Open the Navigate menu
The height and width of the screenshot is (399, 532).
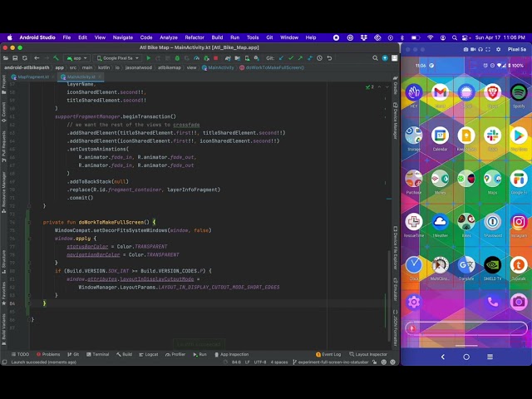click(x=123, y=37)
